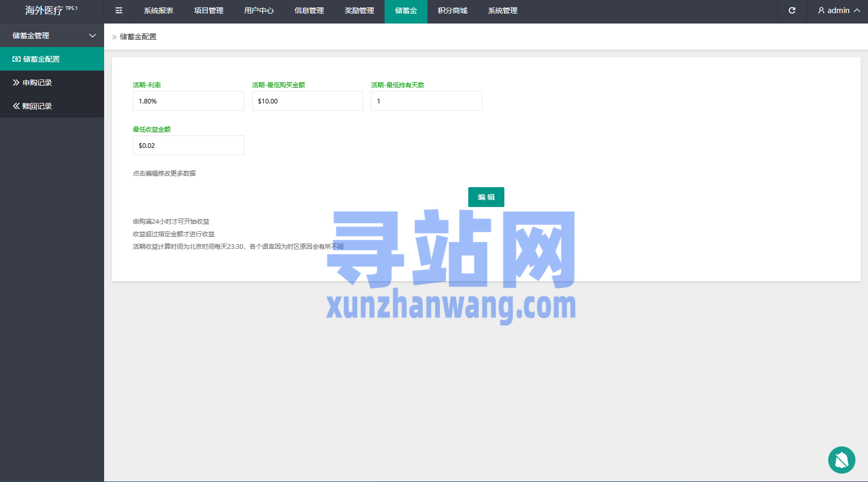The width and height of the screenshot is (868, 482).
Task: Click the 最低收益金额 field label
Action: point(152,129)
